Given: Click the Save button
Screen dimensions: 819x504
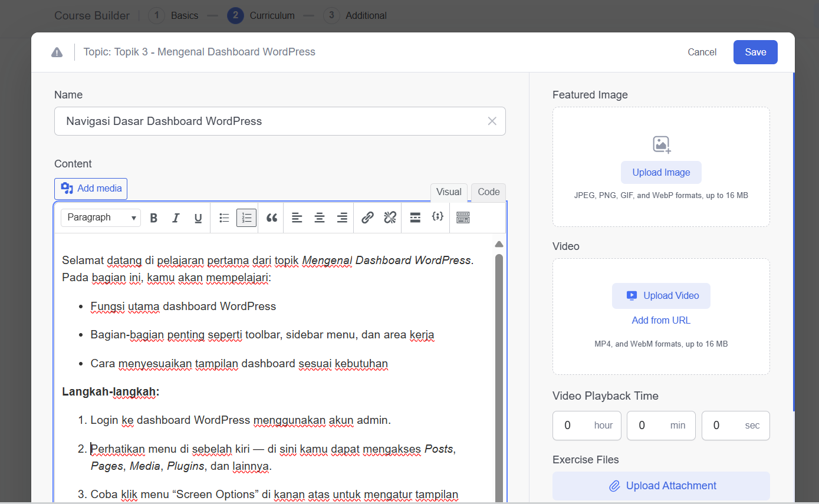Looking at the screenshot, I should pyautogui.click(x=755, y=52).
